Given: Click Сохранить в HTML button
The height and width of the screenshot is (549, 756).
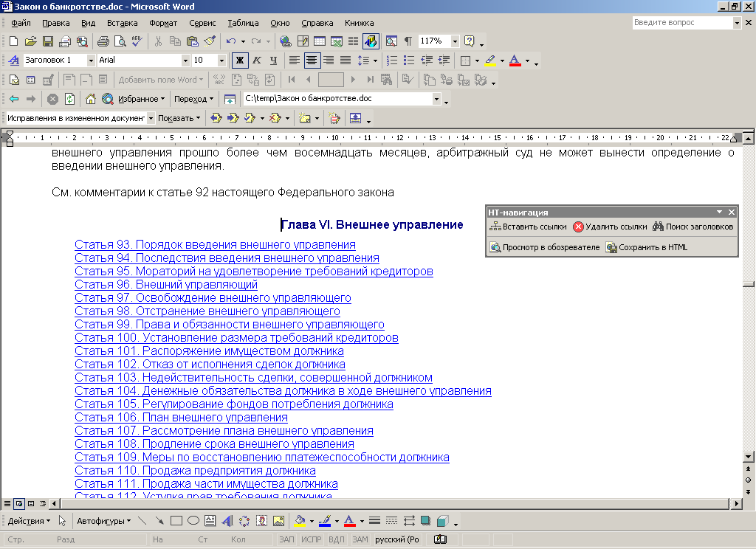Looking at the screenshot, I should pyautogui.click(x=647, y=247).
